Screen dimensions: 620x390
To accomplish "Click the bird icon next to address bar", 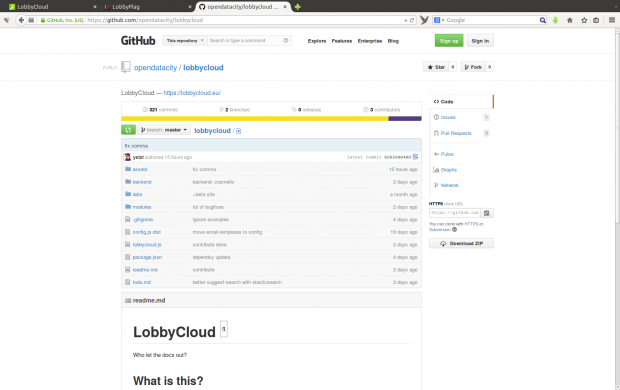I will 424,20.
